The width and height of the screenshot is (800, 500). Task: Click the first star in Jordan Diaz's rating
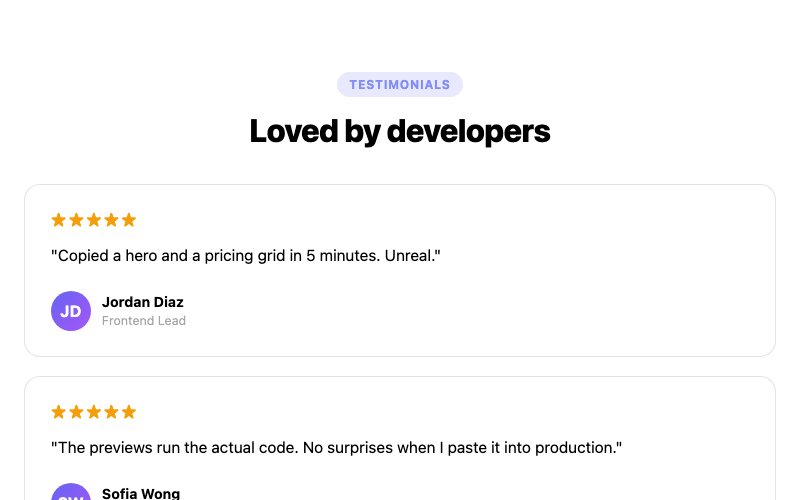(x=59, y=220)
